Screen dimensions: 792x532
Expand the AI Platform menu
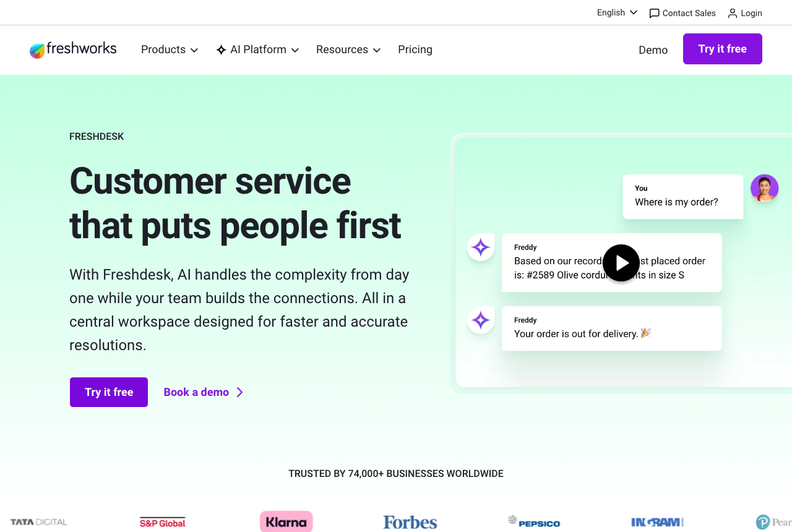[x=257, y=49]
